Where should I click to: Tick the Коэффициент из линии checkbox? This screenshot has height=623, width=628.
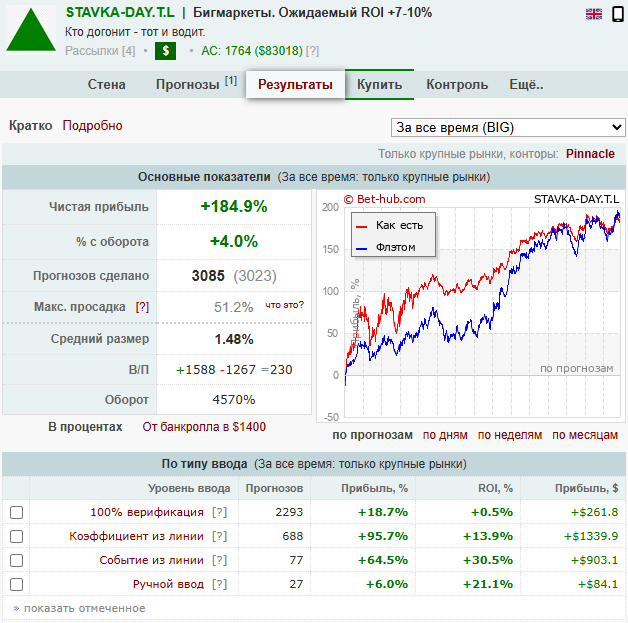pyautogui.click(x=16, y=536)
